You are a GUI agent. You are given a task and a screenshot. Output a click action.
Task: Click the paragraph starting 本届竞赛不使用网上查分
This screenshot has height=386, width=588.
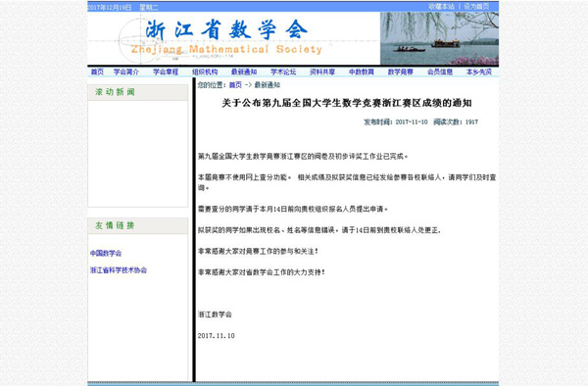[347, 182]
